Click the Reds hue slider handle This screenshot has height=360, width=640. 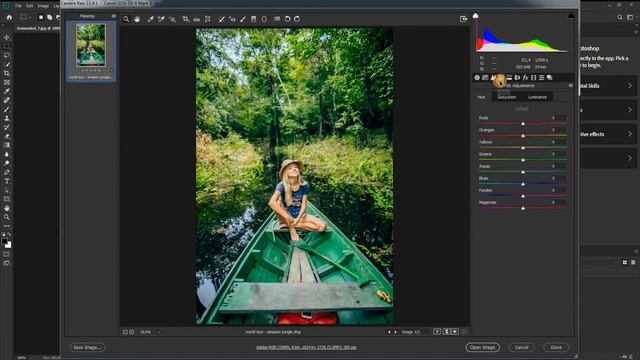(523, 124)
